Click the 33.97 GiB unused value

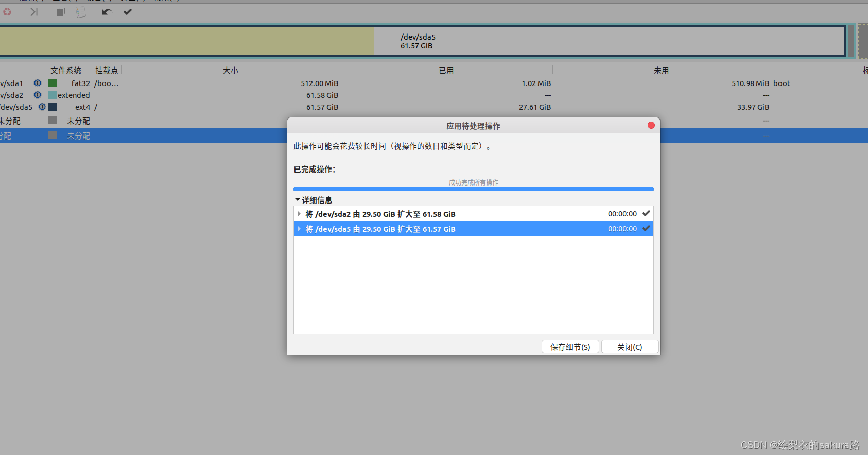(x=753, y=107)
